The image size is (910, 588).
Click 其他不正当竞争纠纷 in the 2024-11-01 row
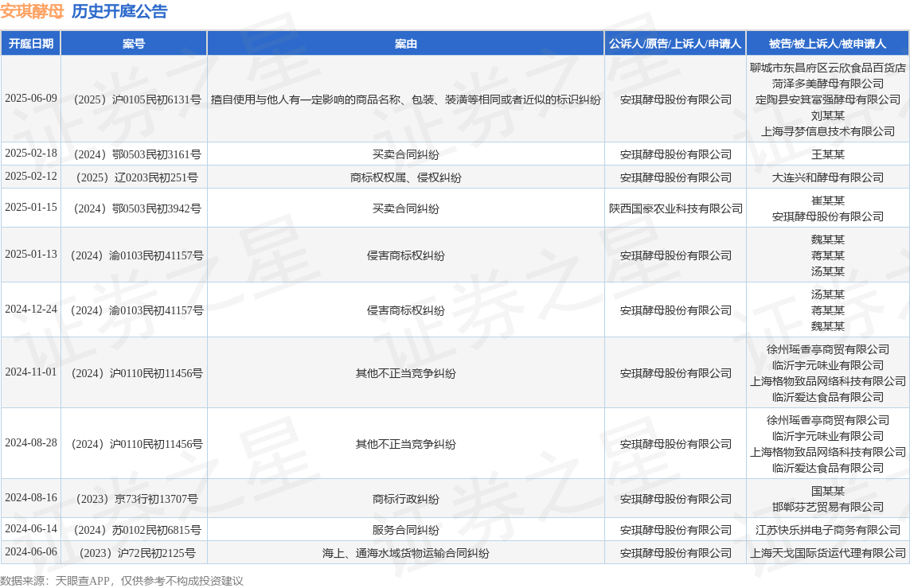coord(406,373)
